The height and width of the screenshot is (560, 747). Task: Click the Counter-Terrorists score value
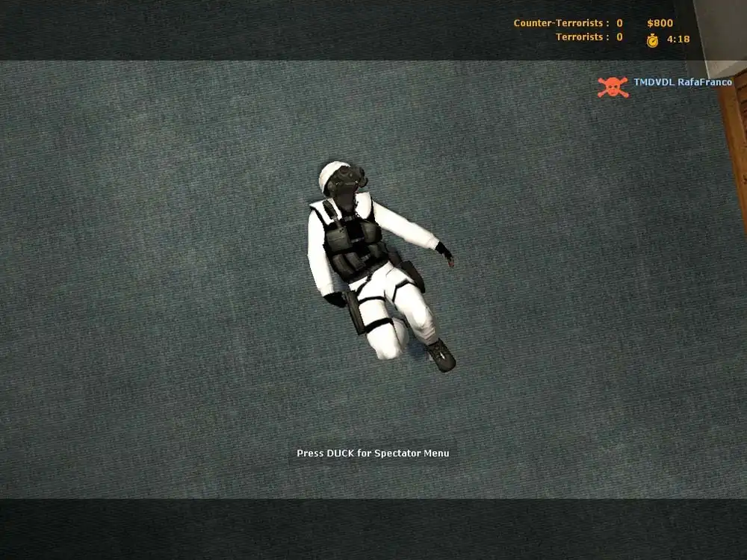click(619, 23)
